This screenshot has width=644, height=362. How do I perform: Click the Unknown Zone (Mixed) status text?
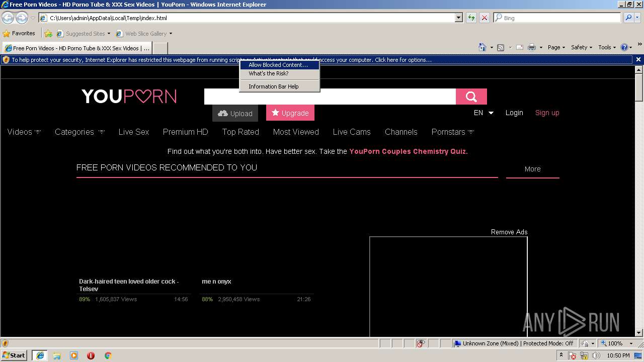[491, 343]
